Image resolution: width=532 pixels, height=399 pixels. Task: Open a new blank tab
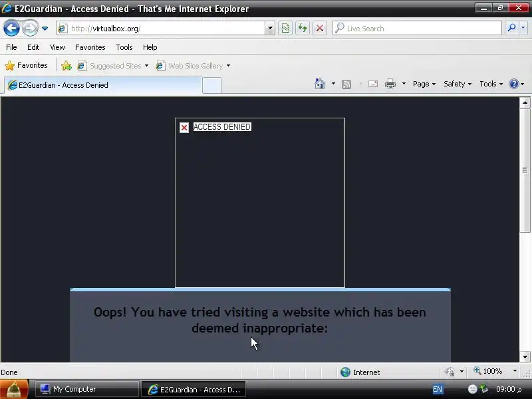tap(212, 86)
